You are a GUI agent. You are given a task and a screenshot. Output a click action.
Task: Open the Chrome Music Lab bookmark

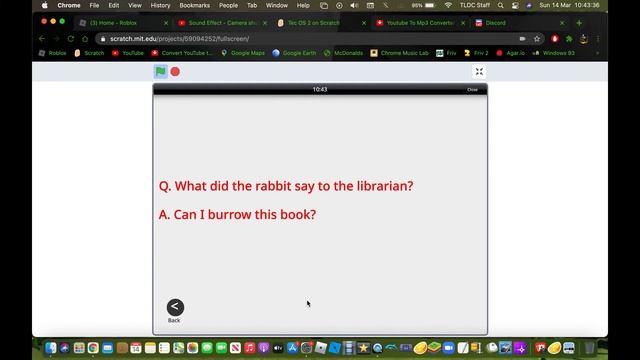pos(400,53)
